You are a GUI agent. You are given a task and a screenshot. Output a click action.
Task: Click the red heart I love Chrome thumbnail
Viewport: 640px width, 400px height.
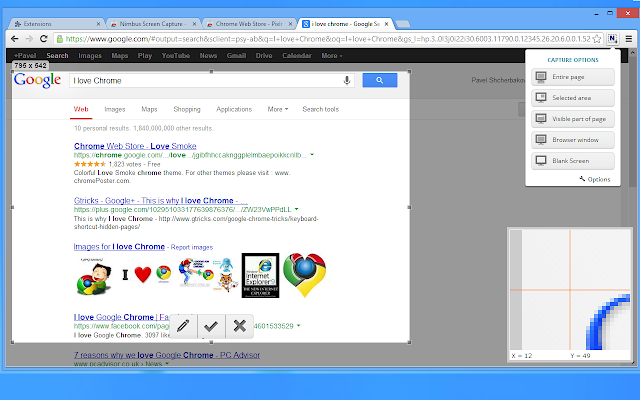[x=147, y=274]
